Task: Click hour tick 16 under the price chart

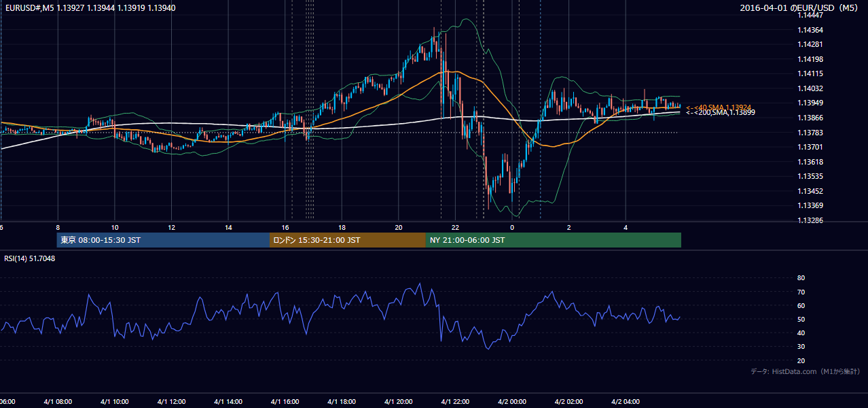Action: (x=285, y=227)
